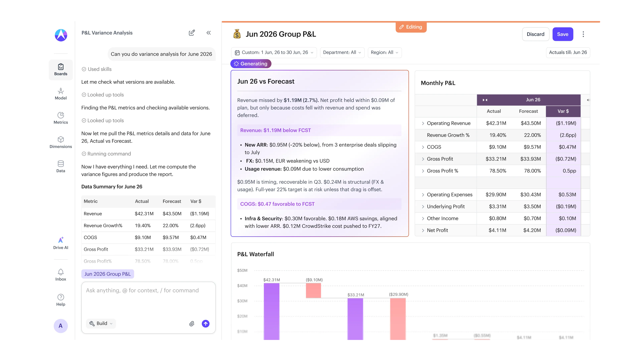Open the Region: All filter

coord(385,52)
